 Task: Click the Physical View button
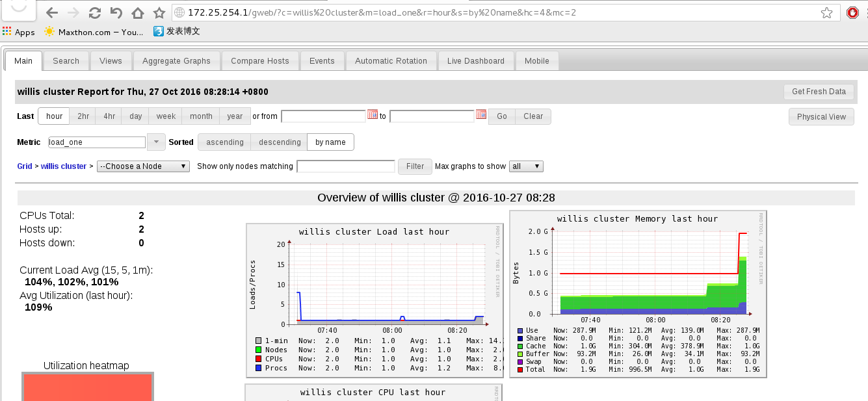click(x=821, y=117)
